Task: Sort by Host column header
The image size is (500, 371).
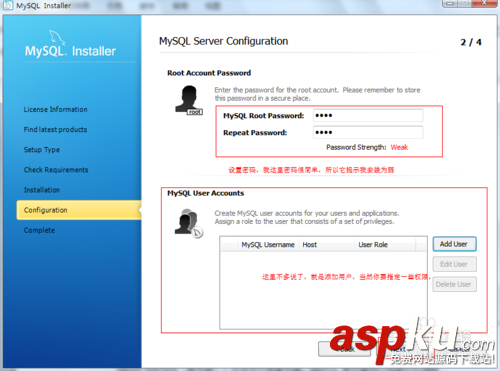Action: [x=327, y=245]
